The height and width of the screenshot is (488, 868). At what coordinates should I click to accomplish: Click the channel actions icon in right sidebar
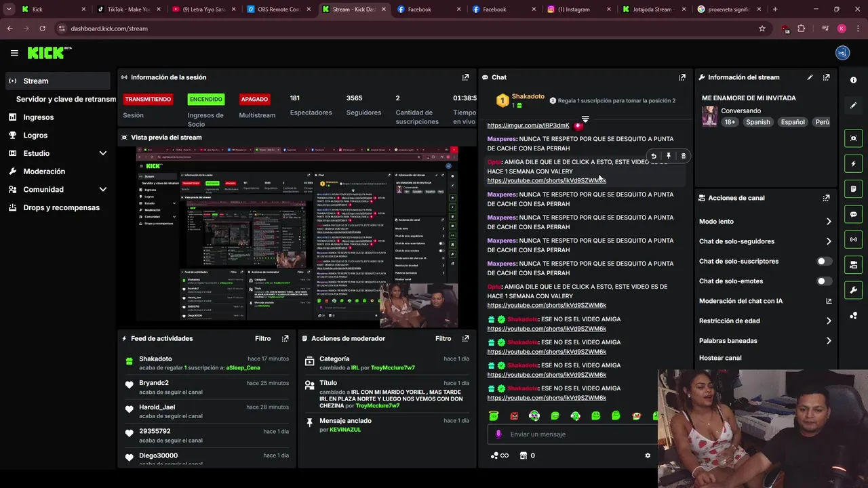853,264
